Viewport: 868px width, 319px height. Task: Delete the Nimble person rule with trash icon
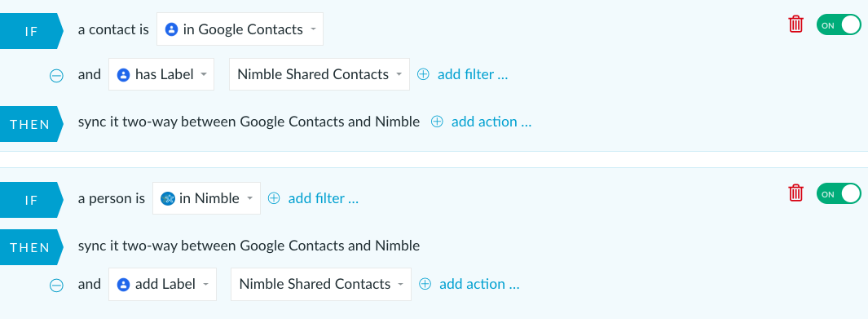pos(795,193)
